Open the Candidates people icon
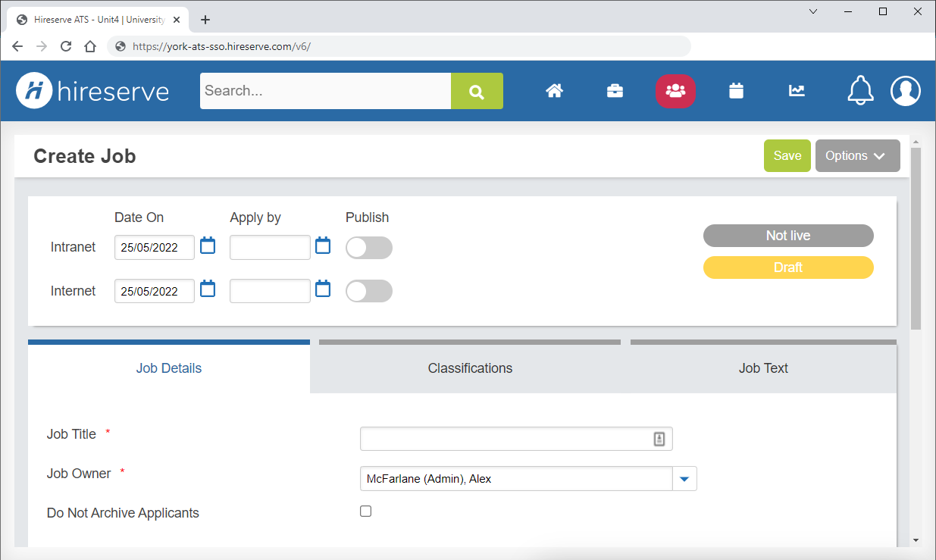Viewport: 936px width, 560px height. pos(675,91)
